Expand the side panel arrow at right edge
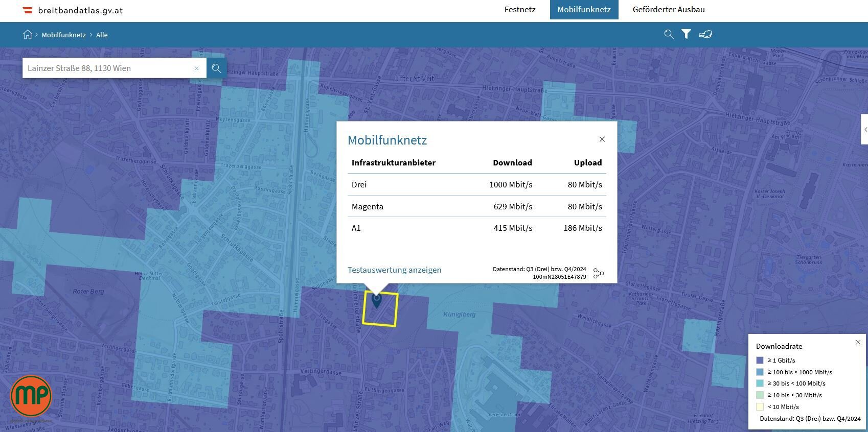The image size is (868, 432). click(865, 129)
